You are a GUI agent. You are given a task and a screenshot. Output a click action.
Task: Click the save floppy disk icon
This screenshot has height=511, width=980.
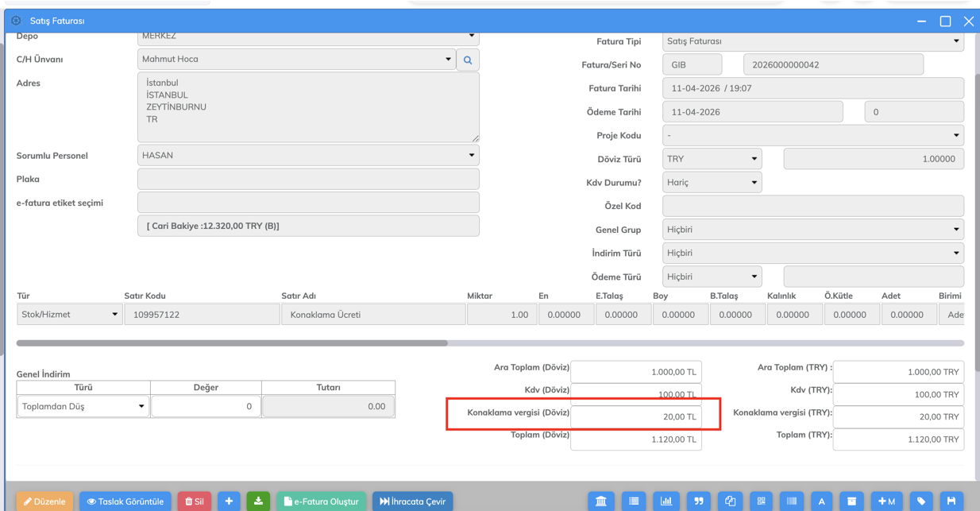(951, 501)
